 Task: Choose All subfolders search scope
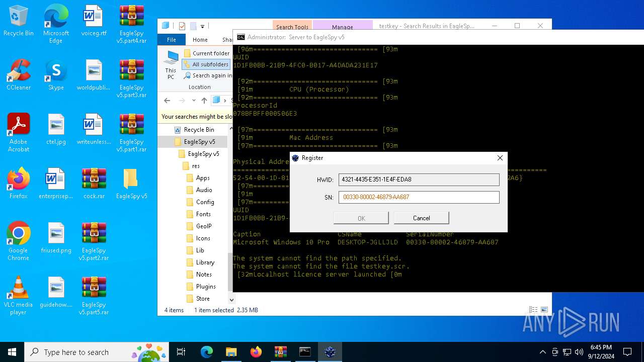[206, 64]
